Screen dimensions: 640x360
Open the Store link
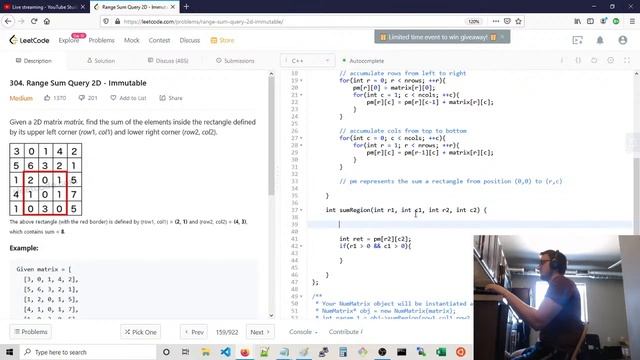[222, 40]
